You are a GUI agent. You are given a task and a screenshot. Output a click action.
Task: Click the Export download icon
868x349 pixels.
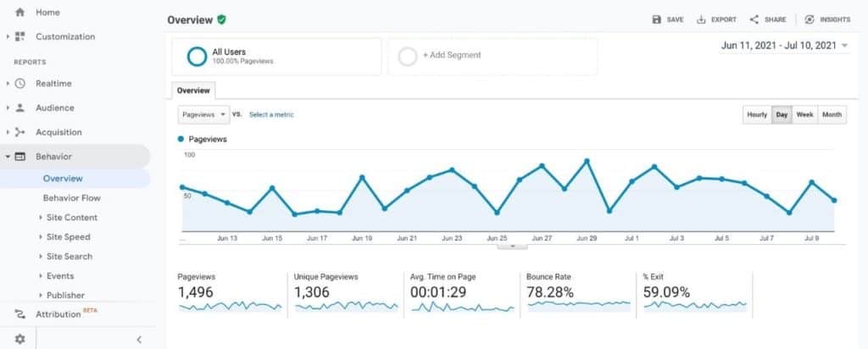701,19
